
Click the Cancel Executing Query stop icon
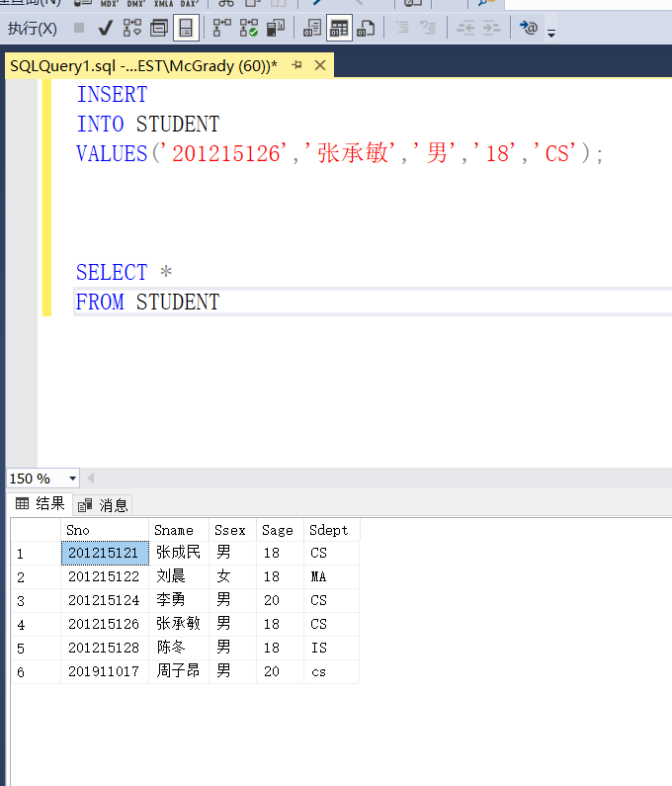[79, 28]
